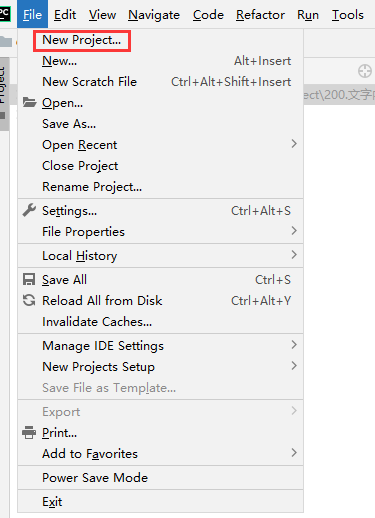Viewport: 375px width, 518px height.
Task: Click the Save All floppy disk icon
Action: pyautogui.click(x=29, y=279)
